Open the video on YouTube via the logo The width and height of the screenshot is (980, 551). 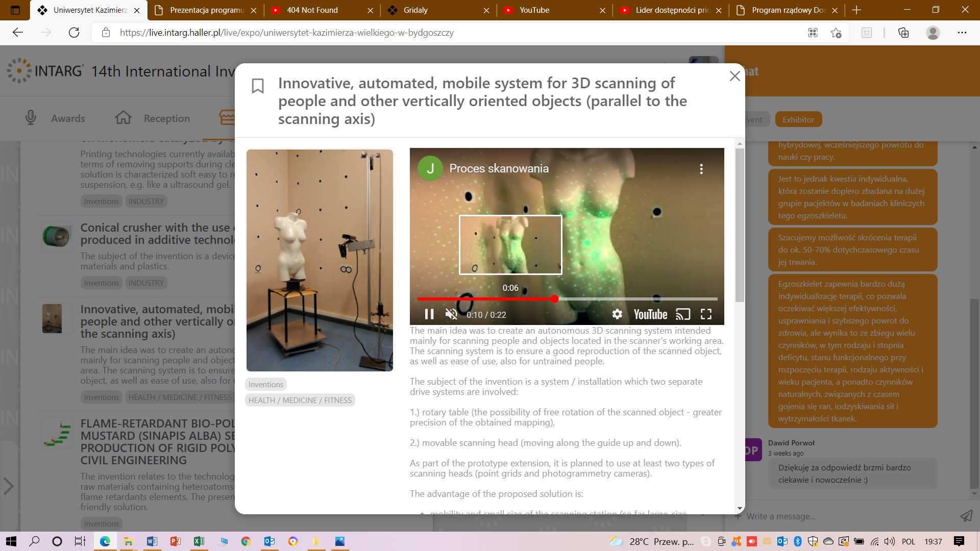pos(650,314)
